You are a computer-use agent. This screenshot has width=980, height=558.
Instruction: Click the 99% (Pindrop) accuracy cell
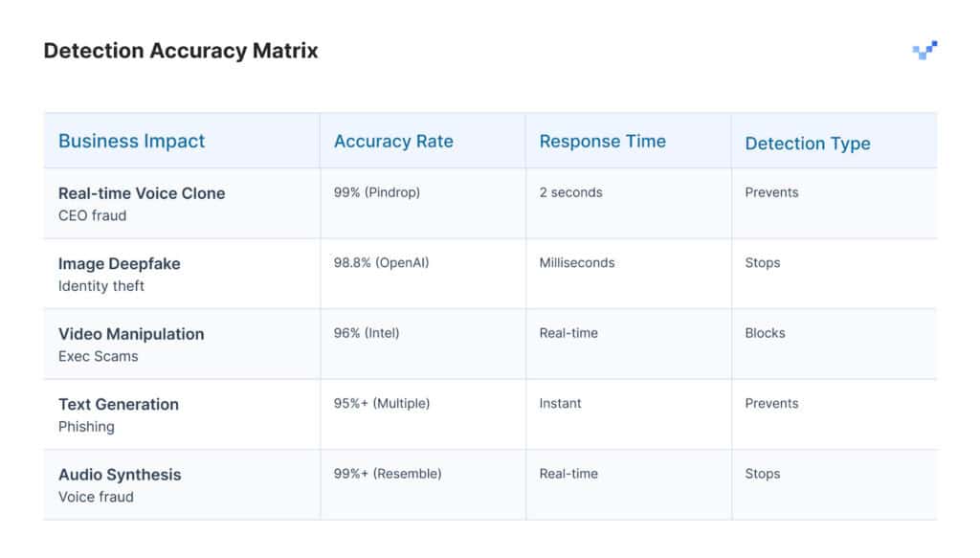[x=377, y=192]
